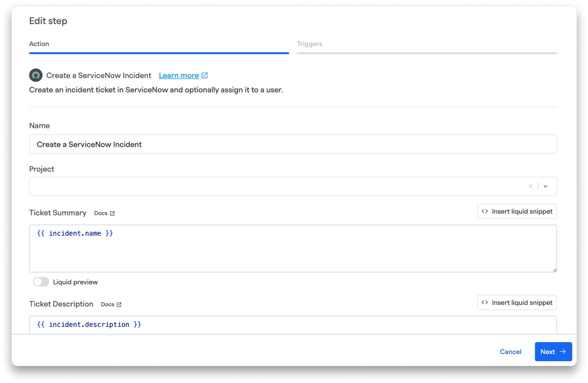
Task: Expand the Project dropdown chevron
Action: [545, 187]
